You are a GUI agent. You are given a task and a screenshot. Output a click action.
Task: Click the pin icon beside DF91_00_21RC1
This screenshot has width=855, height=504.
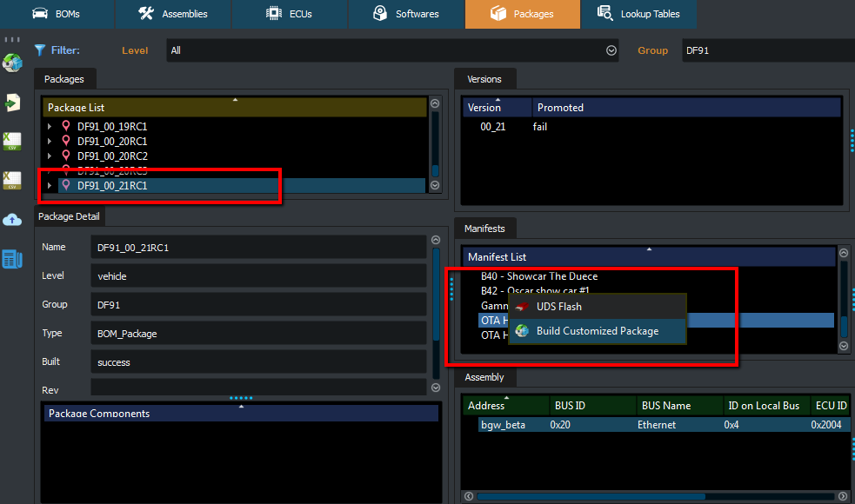(66, 185)
